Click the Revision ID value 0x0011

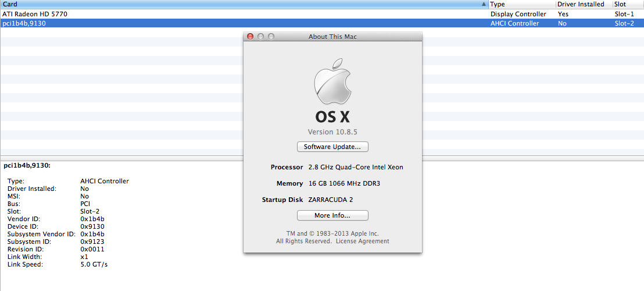[x=92, y=249]
